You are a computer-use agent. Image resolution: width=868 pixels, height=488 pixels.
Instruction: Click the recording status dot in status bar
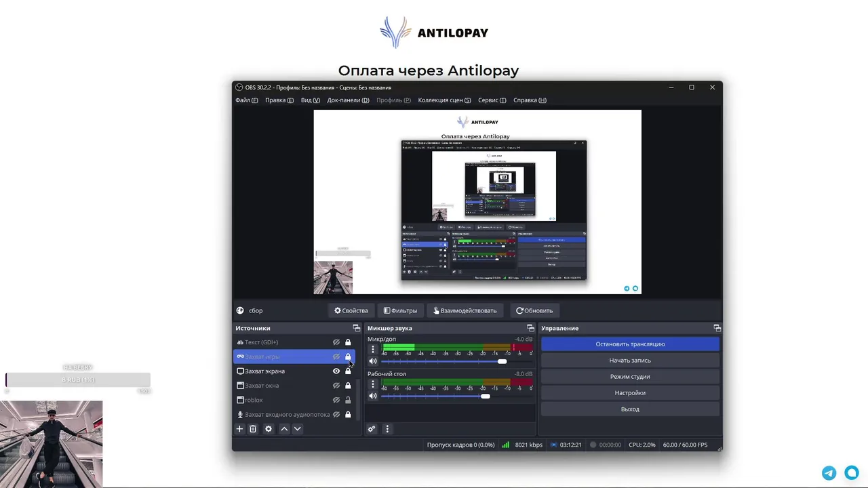click(x=593, y=445)
